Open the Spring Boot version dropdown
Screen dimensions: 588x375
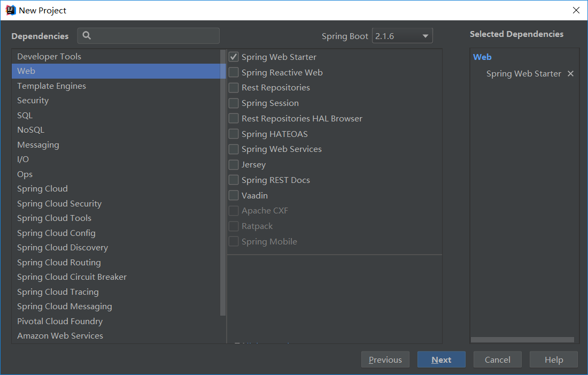(403, 36)
